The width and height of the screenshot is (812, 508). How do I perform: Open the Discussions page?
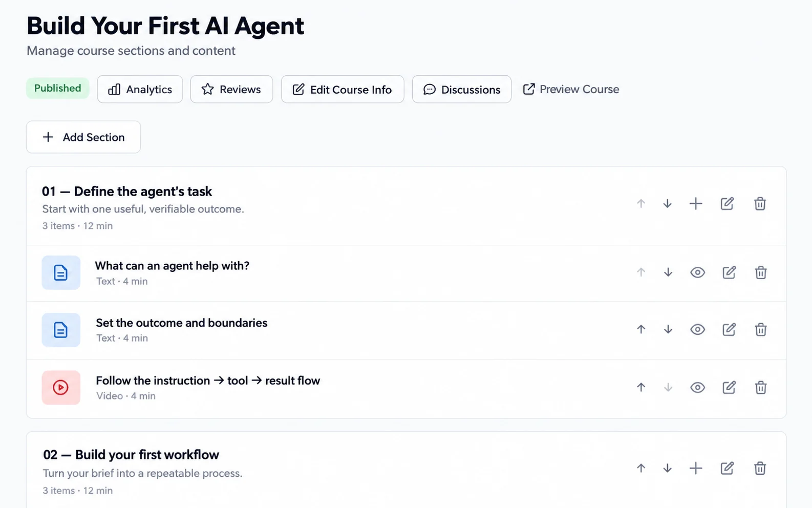point(462,89)
